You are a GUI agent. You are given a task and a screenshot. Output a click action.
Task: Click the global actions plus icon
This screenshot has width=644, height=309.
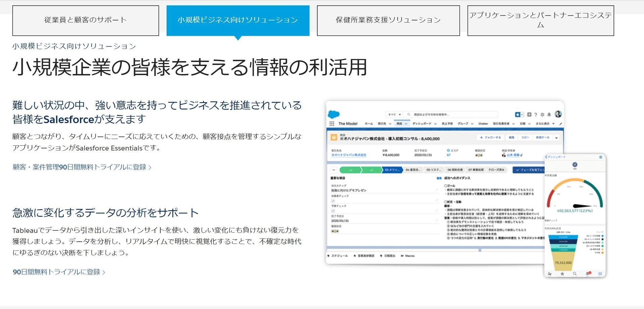pyautogui.click(x=529, y=115)
